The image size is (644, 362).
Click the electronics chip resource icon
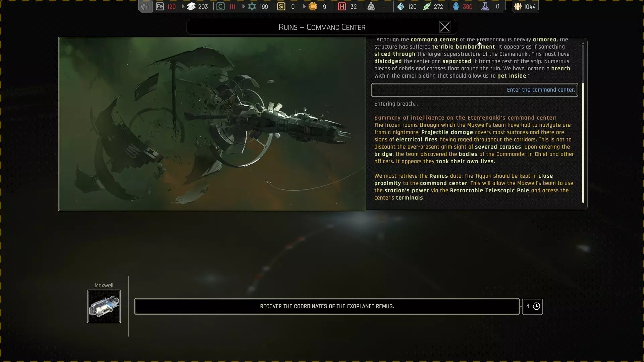coord(313,6)
